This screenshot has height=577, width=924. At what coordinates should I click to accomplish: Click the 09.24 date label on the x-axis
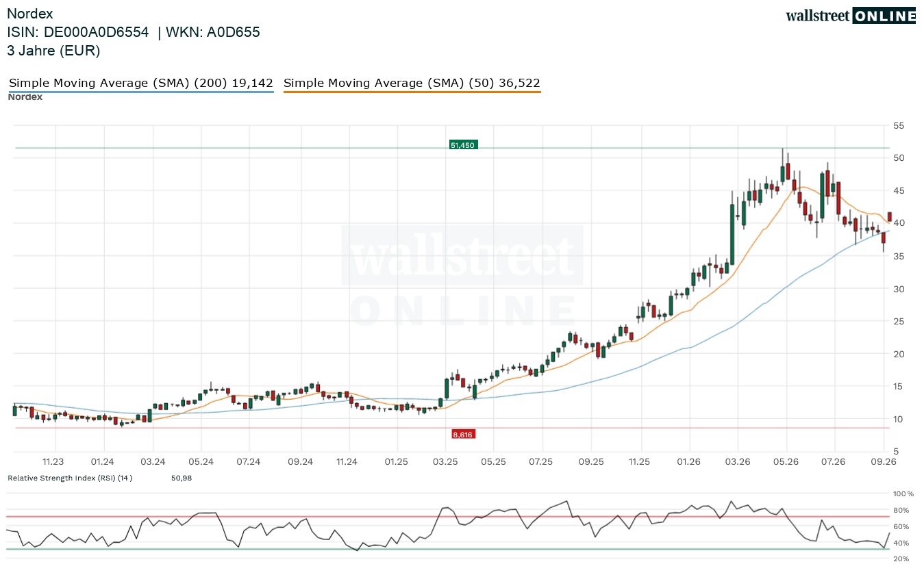299,462
